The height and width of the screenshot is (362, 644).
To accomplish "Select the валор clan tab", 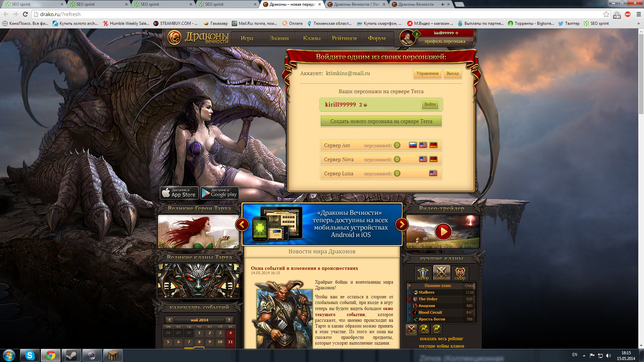I will tap(423, 273).
